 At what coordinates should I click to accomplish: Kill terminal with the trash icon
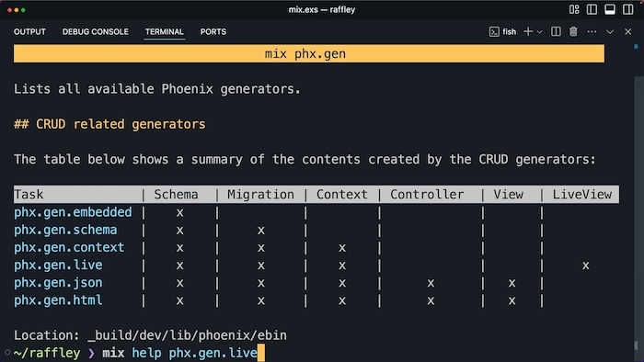[573, 31]
